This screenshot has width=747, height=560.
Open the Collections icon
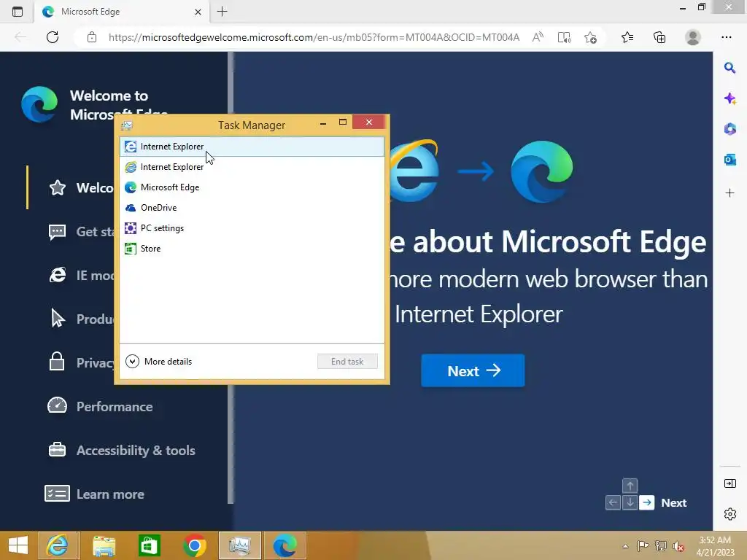point(659,37)
